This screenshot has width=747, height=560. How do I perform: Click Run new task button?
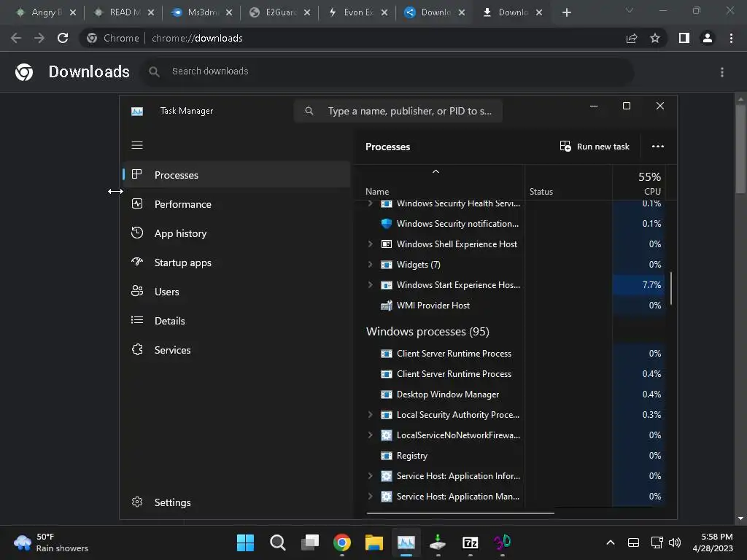pyautogui.click(x=595, y=146)
